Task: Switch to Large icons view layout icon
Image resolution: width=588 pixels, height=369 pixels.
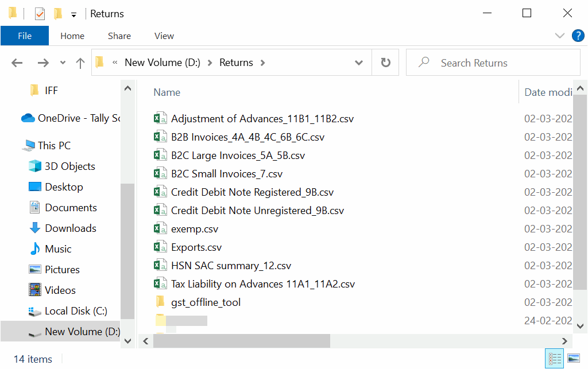Action: pyautogui.click(x=574, y=359)
